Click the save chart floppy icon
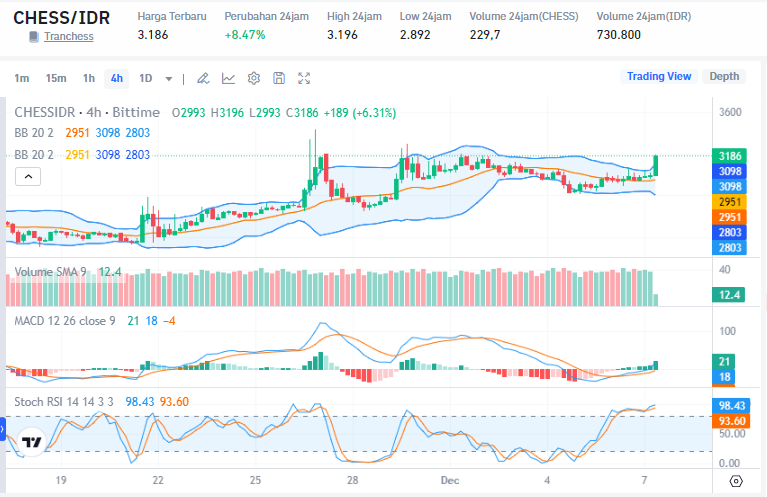 pos(279,78)
